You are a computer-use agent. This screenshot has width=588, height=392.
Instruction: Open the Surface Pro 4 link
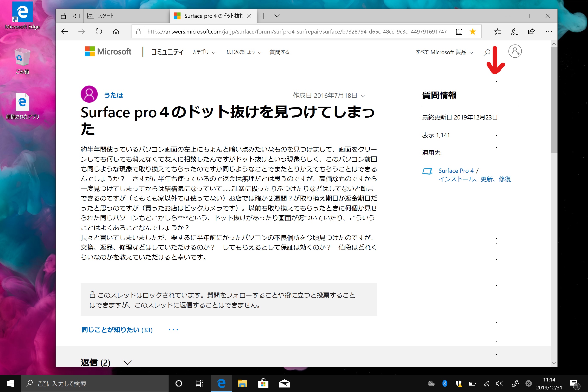[456, 171]
